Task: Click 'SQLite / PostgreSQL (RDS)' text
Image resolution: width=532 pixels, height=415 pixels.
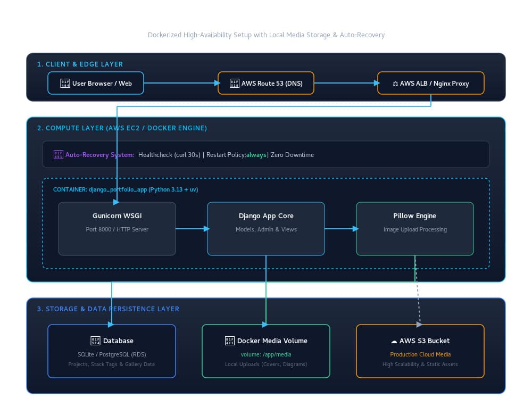Action: coord(112,354)
